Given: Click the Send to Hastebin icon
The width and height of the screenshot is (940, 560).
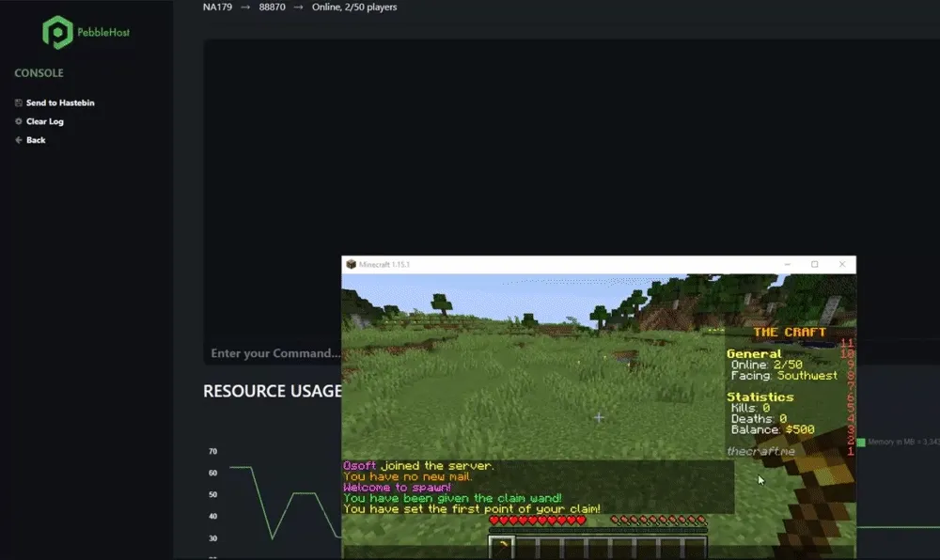Looking at the screenshot, I should [19, 103].
